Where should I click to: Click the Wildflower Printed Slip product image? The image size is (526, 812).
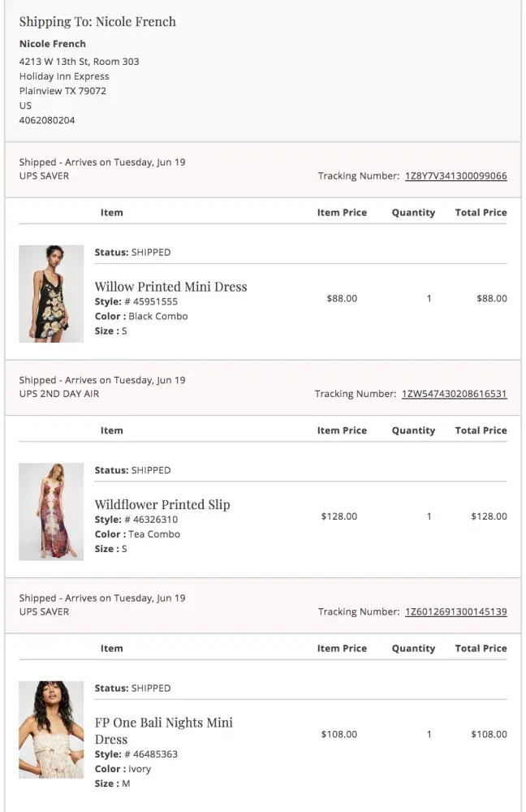51,512
